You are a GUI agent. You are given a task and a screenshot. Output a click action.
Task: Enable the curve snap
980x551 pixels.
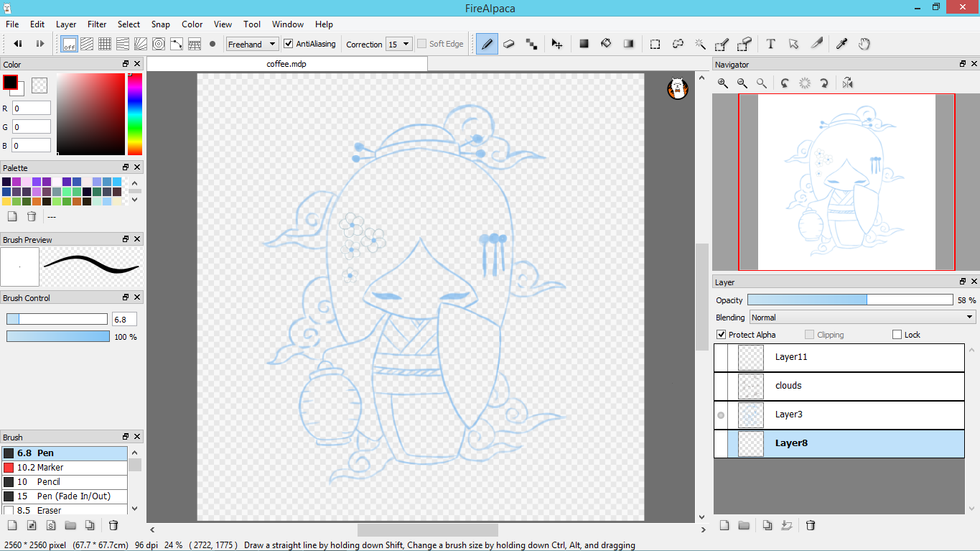click(177, 44)
